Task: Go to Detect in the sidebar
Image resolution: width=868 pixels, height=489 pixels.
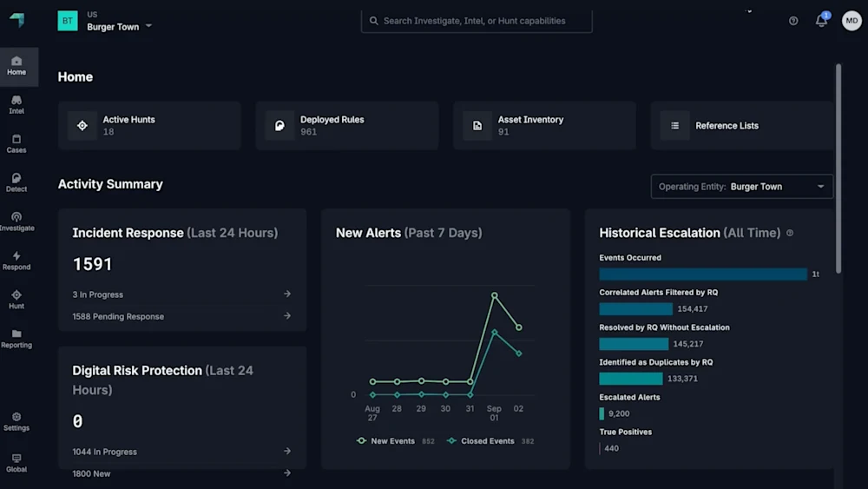Action: (x=16, y=182)
